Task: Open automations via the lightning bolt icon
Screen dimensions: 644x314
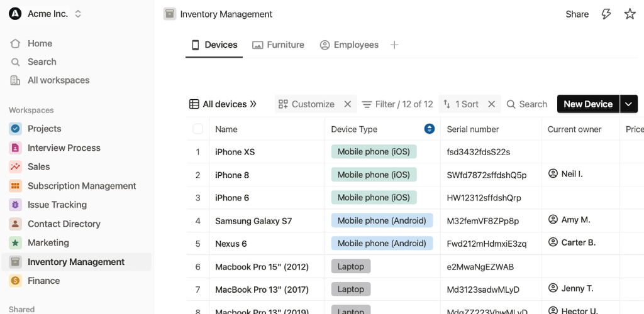Action: 606,14
